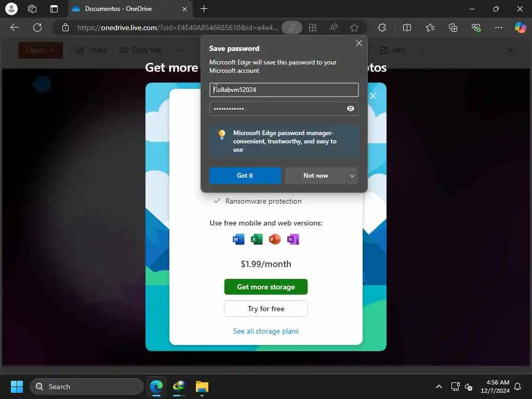Click Got it to save password
This screenshot has width=532, height=399.
[x=245, y=176]
